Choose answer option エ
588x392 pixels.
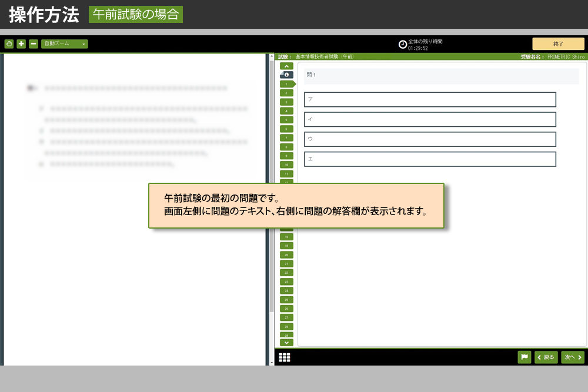tap(430, 159)
